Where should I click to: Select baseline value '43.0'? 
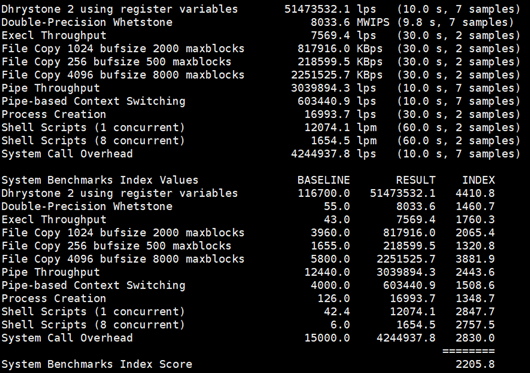(x=337, y=220)
